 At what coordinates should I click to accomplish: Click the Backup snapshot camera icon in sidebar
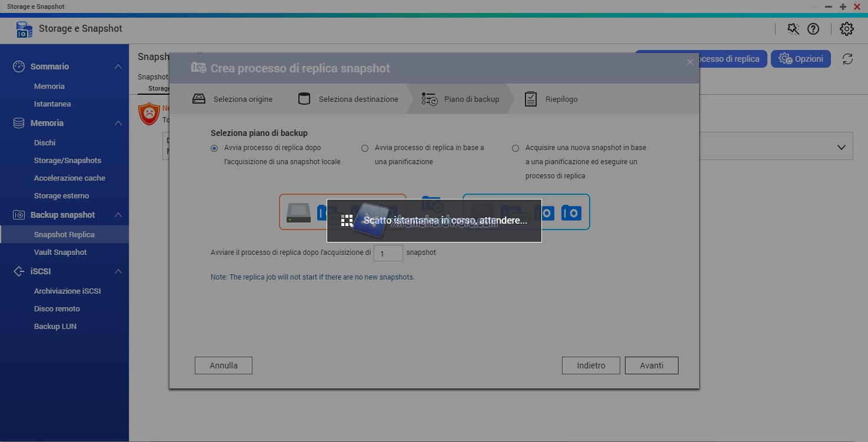pyautogui.click(x=19, y=215)
